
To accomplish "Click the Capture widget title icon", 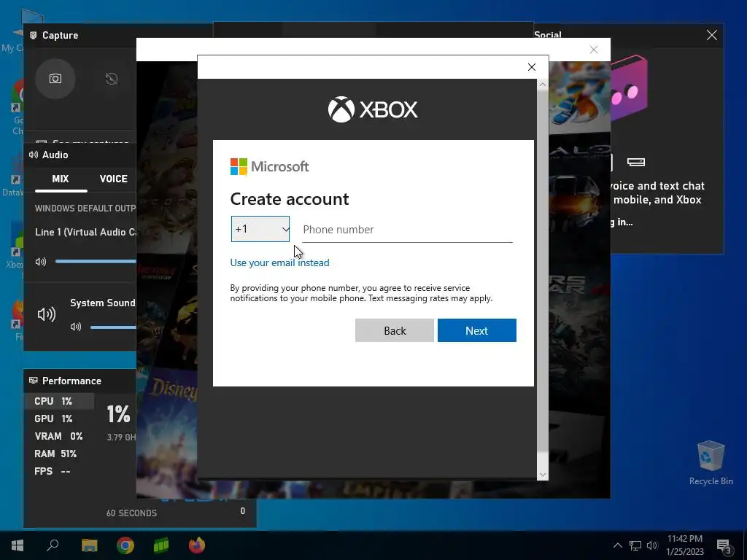I will pyautogui.click(x=34, y=35).
